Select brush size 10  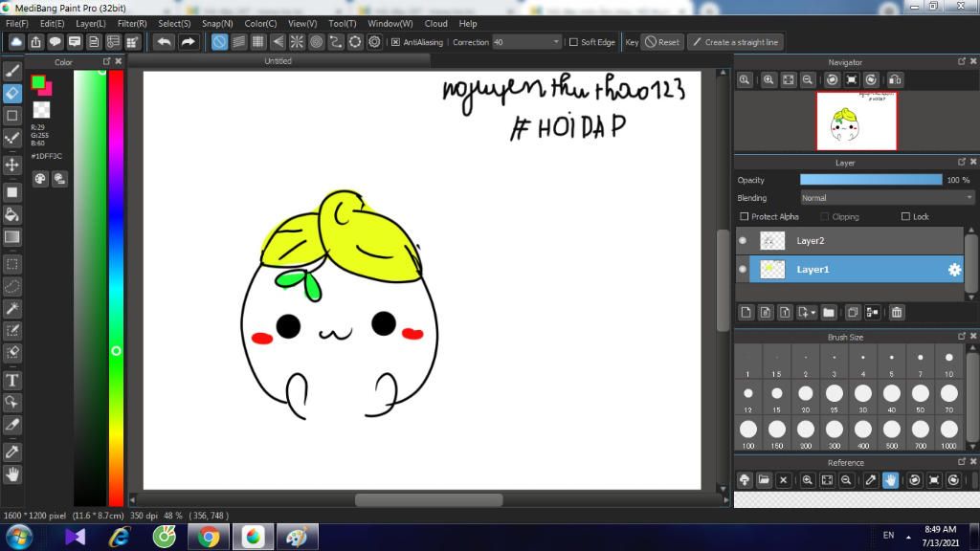click(x=948, y=361)
